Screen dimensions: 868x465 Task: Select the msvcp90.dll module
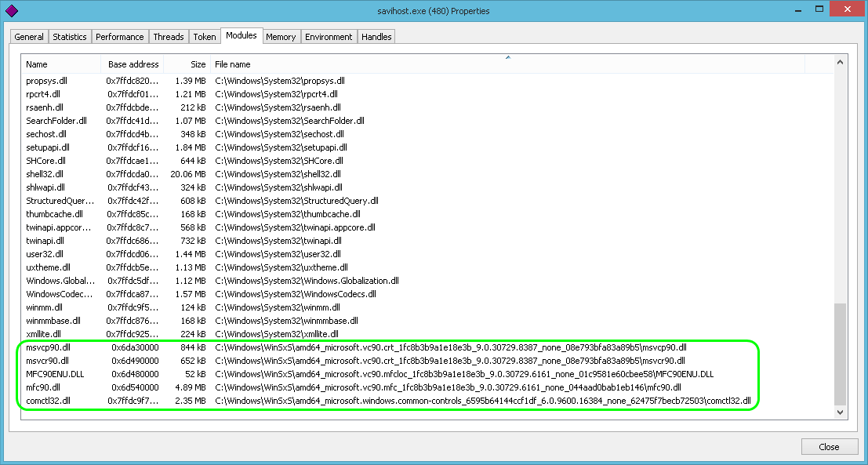(x=427, y=347)
